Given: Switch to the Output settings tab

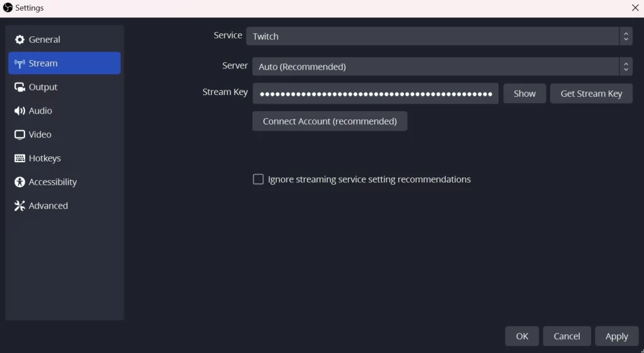Looking at the screenshot, I should click(65, 87).
